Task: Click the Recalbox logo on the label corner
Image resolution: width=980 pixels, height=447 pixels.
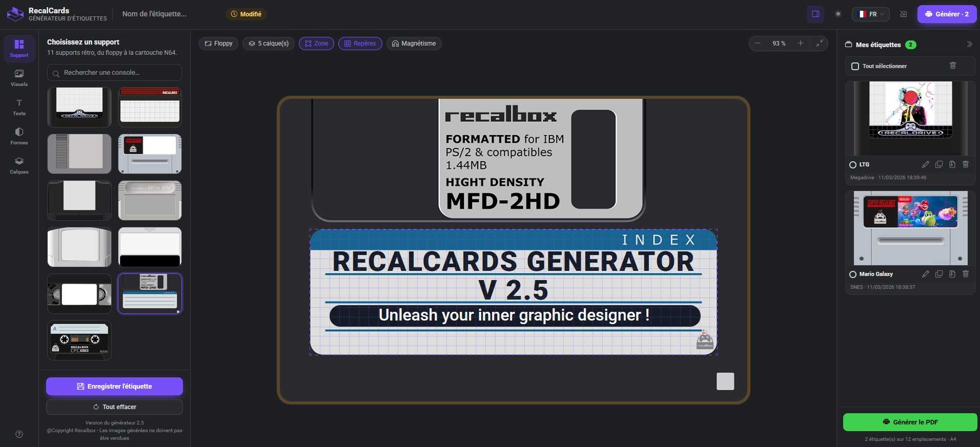Action: coord(705,339)
